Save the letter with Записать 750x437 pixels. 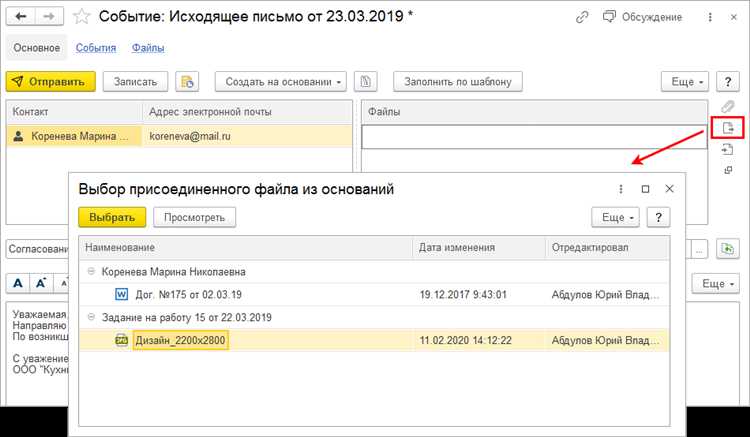point(135,82)
